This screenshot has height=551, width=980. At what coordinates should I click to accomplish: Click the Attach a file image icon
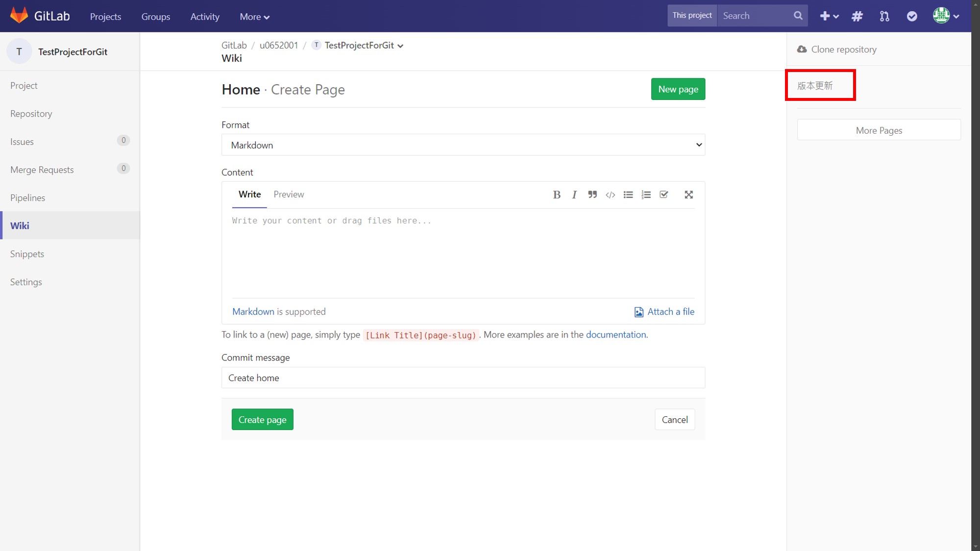[x=639, y=312]
